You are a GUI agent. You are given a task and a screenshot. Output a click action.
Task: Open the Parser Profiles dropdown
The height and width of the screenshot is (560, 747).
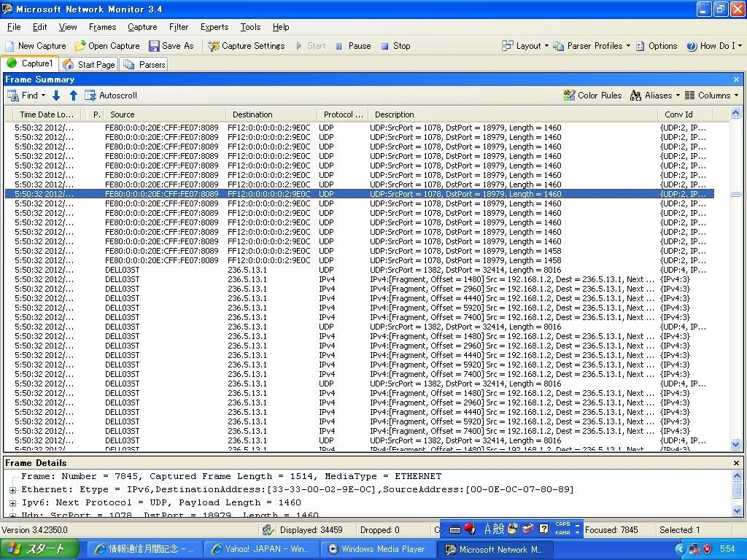592,46
